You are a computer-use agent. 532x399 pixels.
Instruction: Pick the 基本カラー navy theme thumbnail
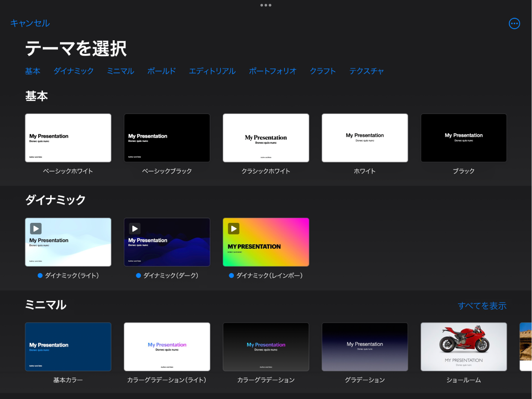[68, 347]
